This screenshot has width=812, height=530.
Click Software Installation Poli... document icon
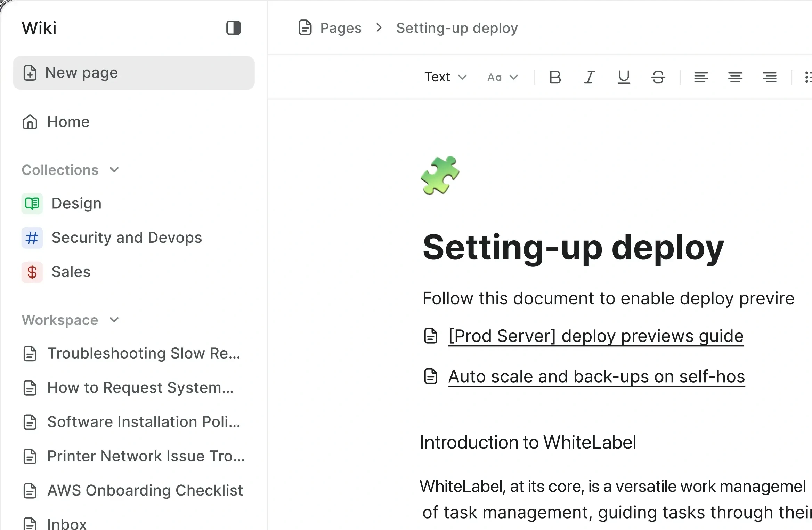30,422
